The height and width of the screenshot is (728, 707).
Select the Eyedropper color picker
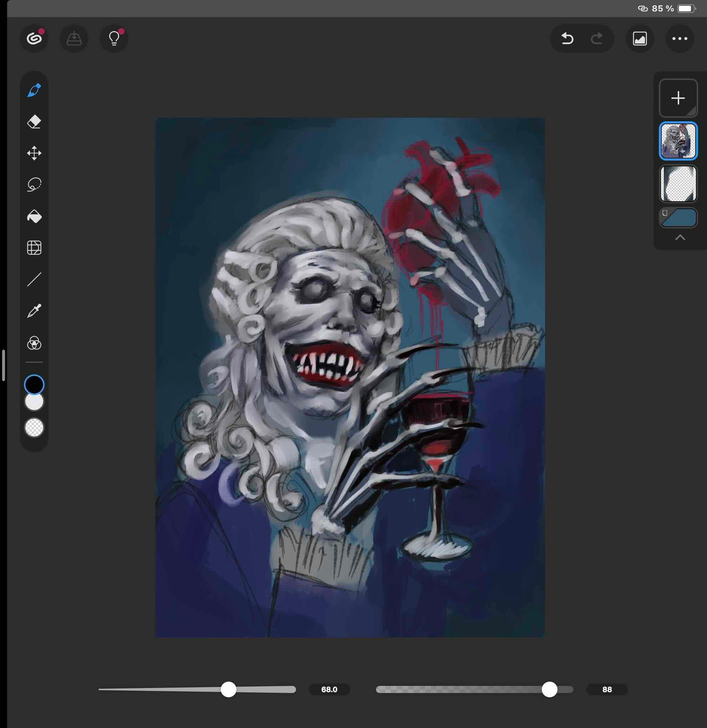tap(34, 311)
